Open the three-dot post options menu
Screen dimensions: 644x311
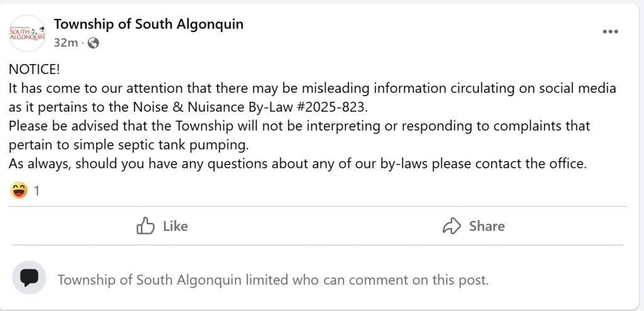(610, 33)
